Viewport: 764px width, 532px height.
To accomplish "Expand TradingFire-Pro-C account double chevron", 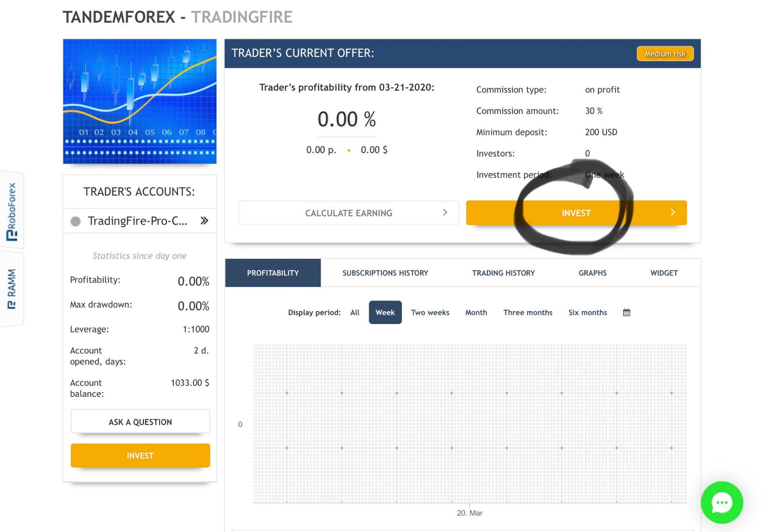I will pos(204,221).
